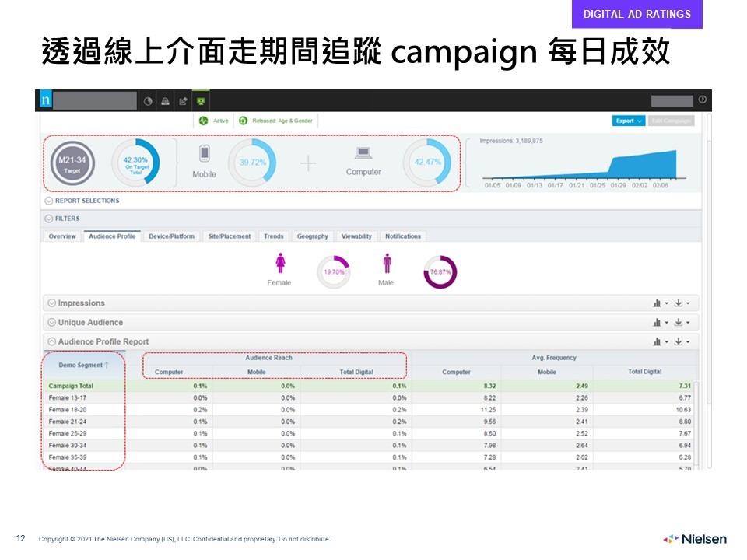747x560 pixels.
Task: Select the Female 35-39 row label
Action: click(x=67, y=457)
